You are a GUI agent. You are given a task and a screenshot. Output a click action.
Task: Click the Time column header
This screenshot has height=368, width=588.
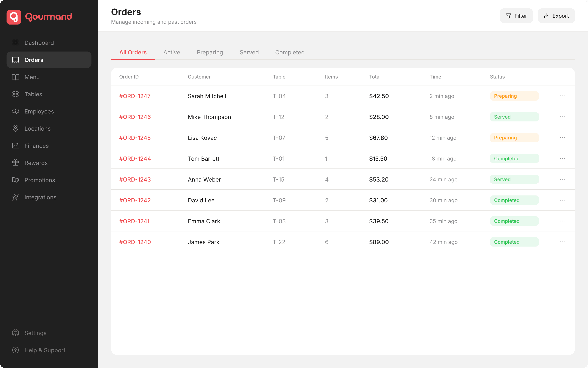point(435,77)
